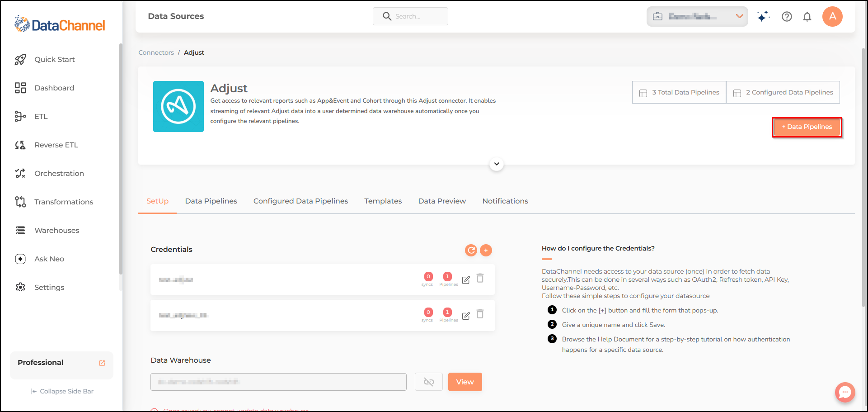Click first credential syncs count badge

point(428,276)
